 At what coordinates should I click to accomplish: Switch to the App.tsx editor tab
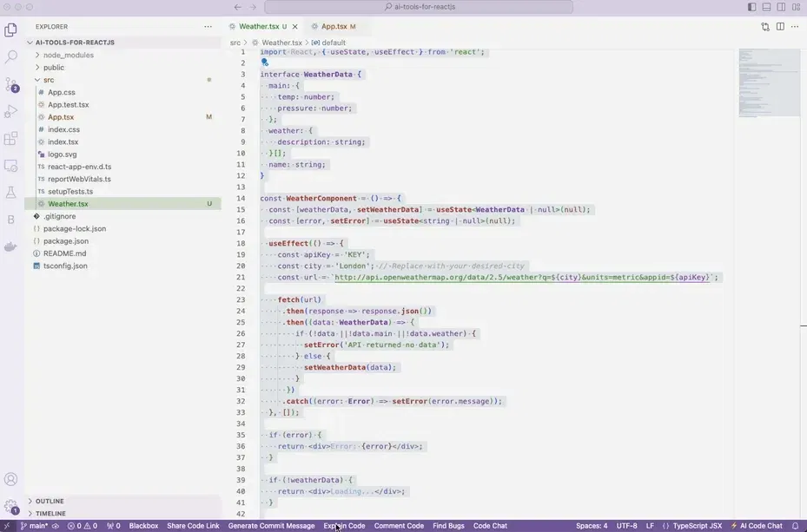pyautogui.click(x=334, y=27)
